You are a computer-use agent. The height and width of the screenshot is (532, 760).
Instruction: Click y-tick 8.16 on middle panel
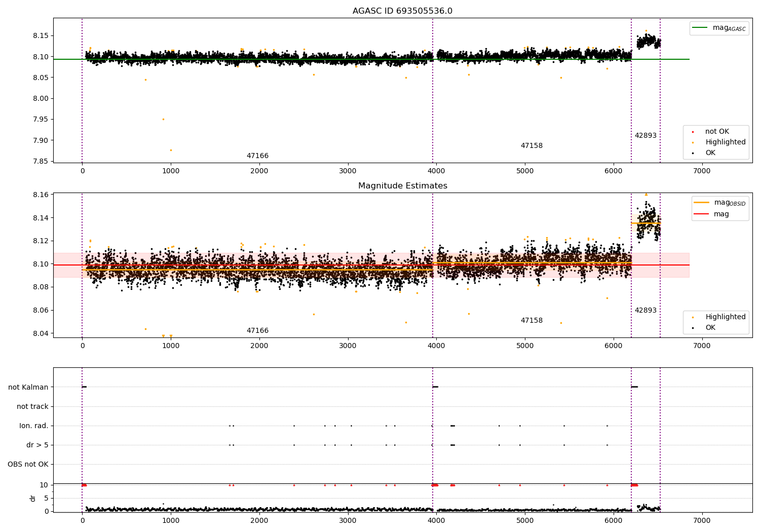pyautogui.click(x=40, y=195)
